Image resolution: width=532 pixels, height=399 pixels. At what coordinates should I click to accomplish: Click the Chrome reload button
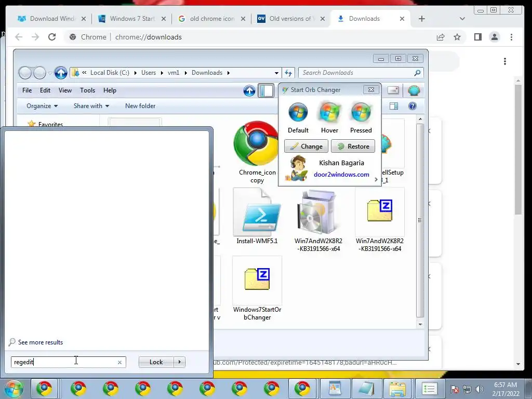tap(52, 37)
